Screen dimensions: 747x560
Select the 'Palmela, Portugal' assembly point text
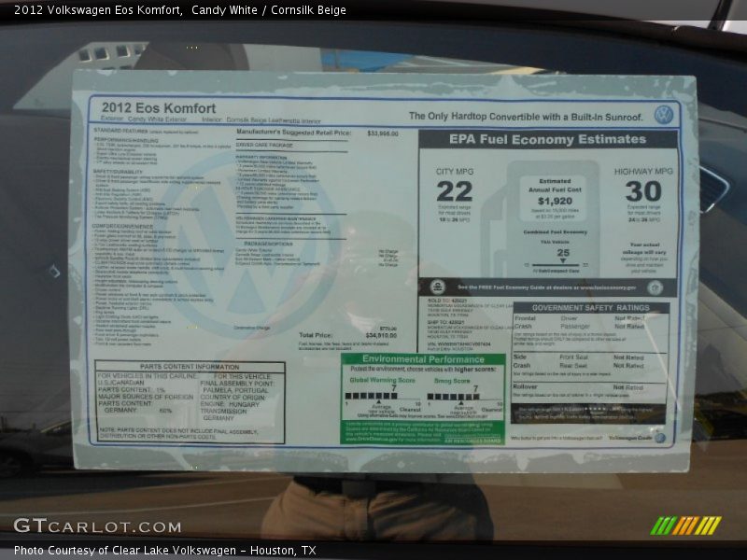tap(236, 390)
